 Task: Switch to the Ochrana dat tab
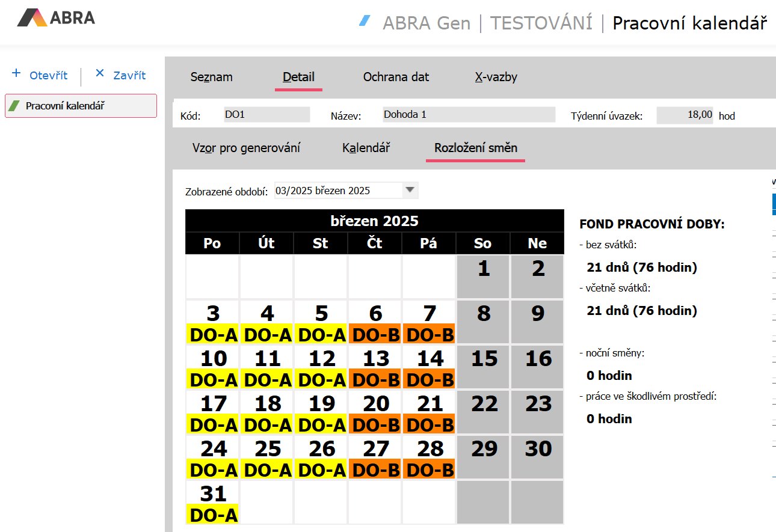click(396, 77)
